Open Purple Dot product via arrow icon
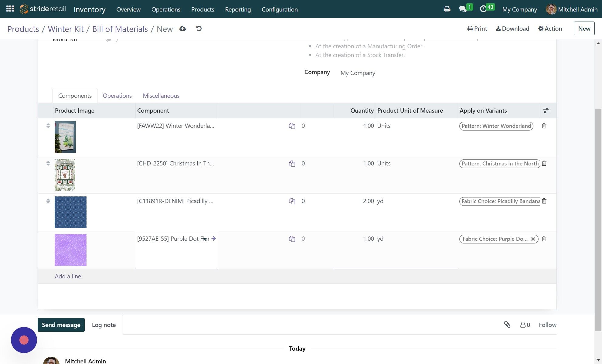Viewport: 602px width, 364px height. click(214, 238)
